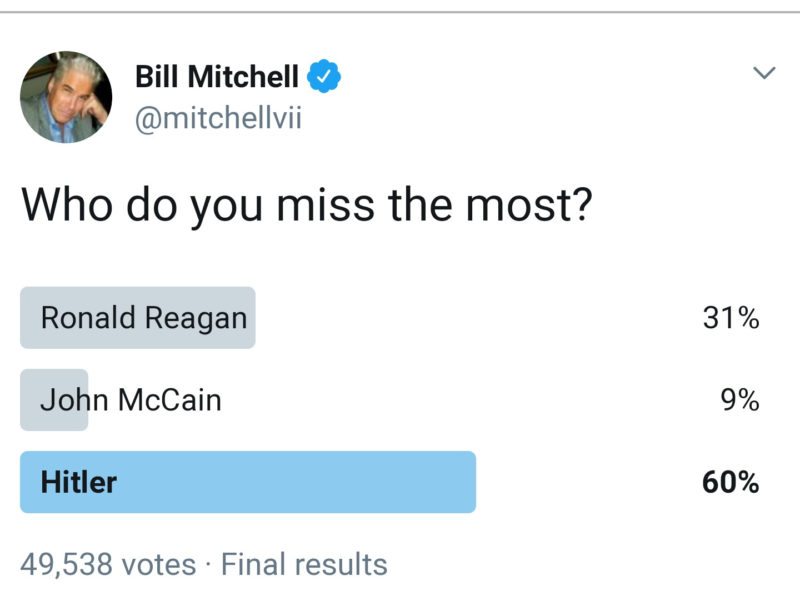Open Bill Mitchell's profile photo

tap(66, 97)
